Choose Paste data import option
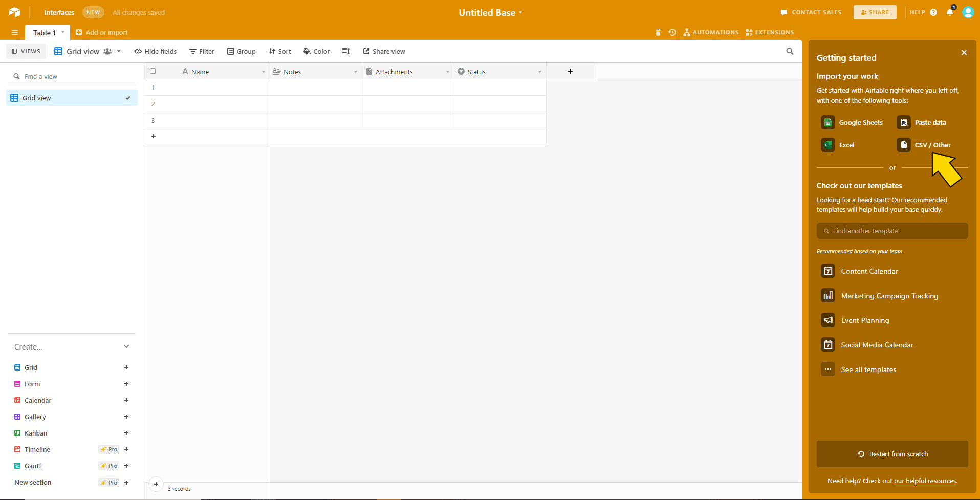Viewport: 980px width, 500px height. 921,122
